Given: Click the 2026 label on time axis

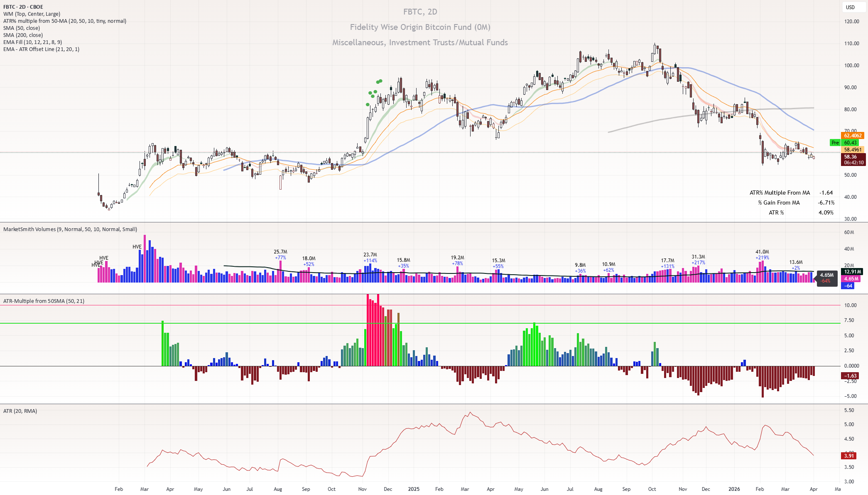Looking at the screenshot, I should point(734,489).
